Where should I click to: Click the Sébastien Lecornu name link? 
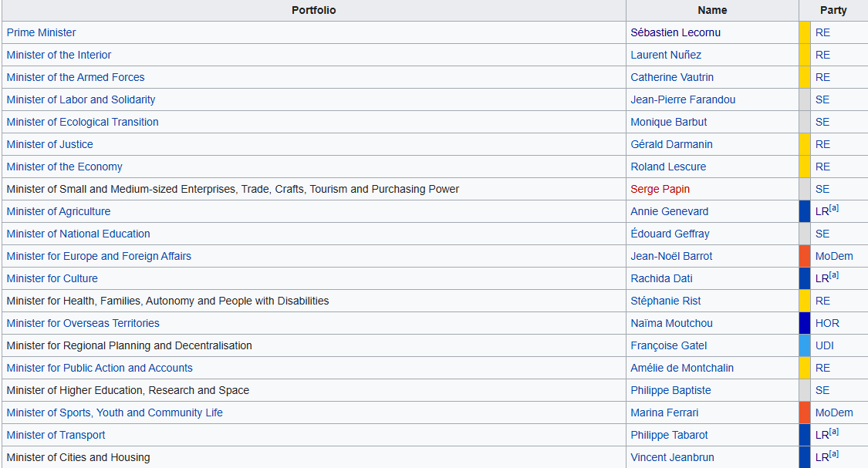click(x=675, y=32)
